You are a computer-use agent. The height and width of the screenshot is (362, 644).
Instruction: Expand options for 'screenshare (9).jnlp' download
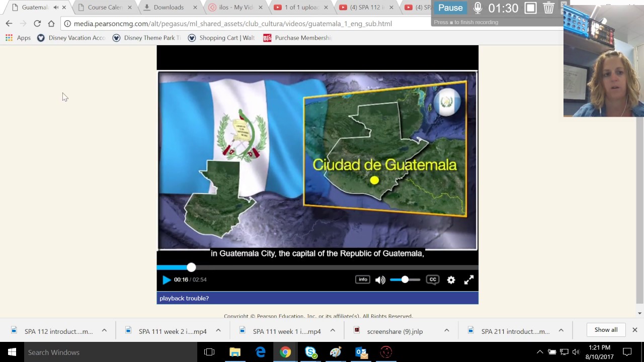447,330
